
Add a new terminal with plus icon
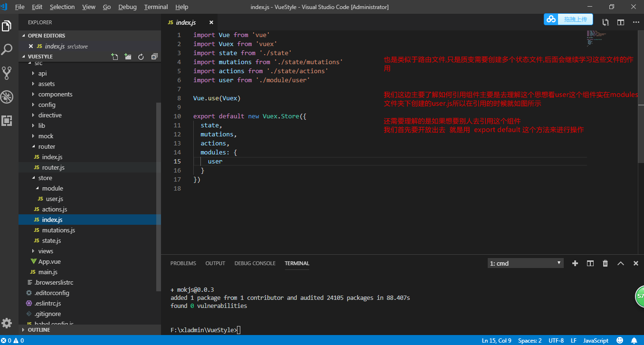coord(575,263)
